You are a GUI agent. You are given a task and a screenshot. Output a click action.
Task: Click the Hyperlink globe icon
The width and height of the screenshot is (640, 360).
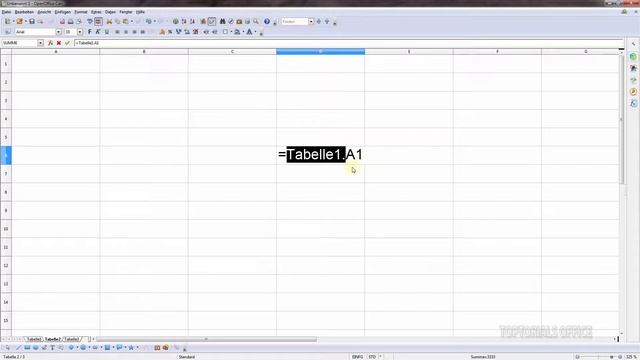[x=176, y=22]
